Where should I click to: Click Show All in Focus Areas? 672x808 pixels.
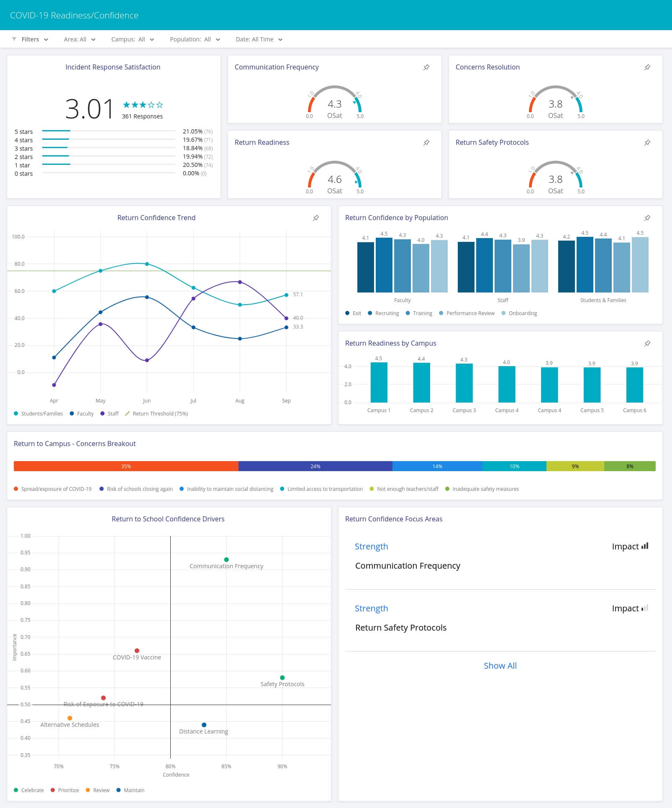(x=500, y=665)
